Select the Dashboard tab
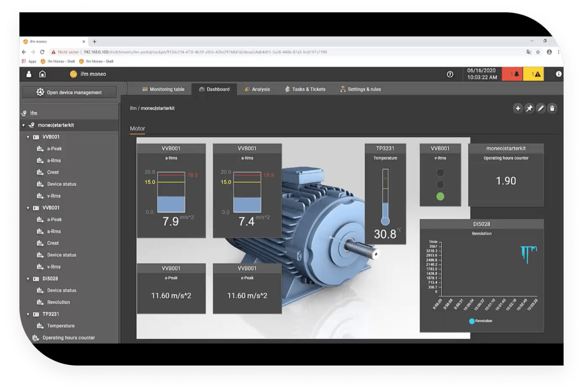Image resolution: width=583 pixels, height=392 pixels. click(214, 89)
